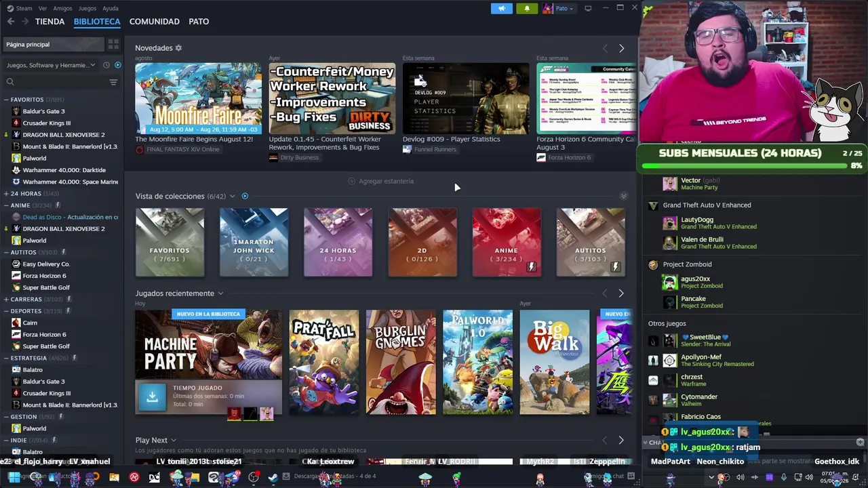Open the green notifications bell
The height and width of the screenshot is (488, 868).
tap(527, 8)
